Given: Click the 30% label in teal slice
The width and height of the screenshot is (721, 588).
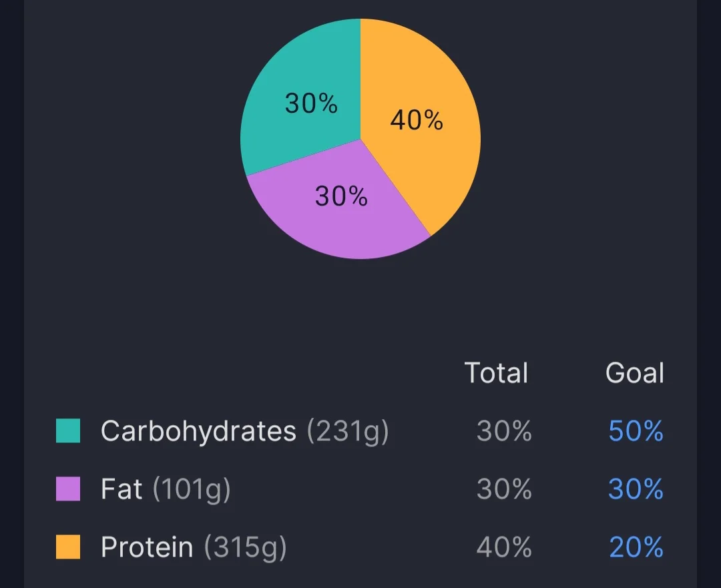Looking at the screenshot, I should click(x=311, y=103).
